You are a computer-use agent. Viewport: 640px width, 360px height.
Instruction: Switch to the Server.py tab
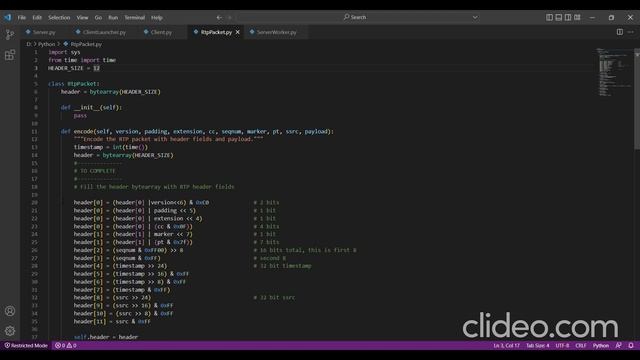pos(44,32)
